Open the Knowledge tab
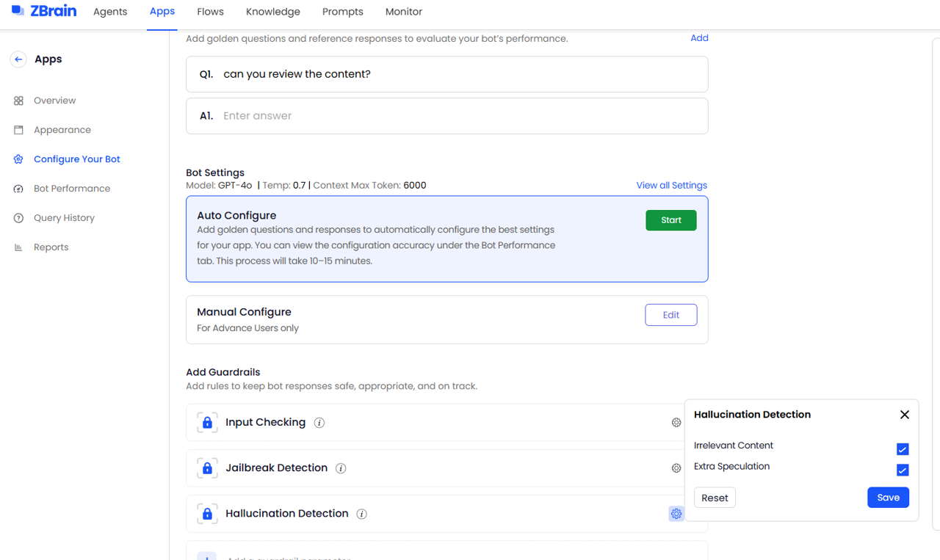 point(272,12)
